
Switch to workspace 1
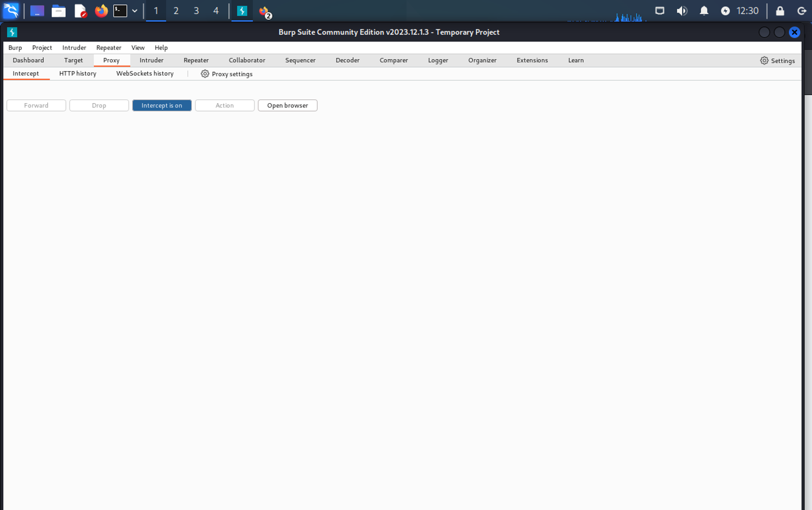pyautogui.click(x=156, y=11)
